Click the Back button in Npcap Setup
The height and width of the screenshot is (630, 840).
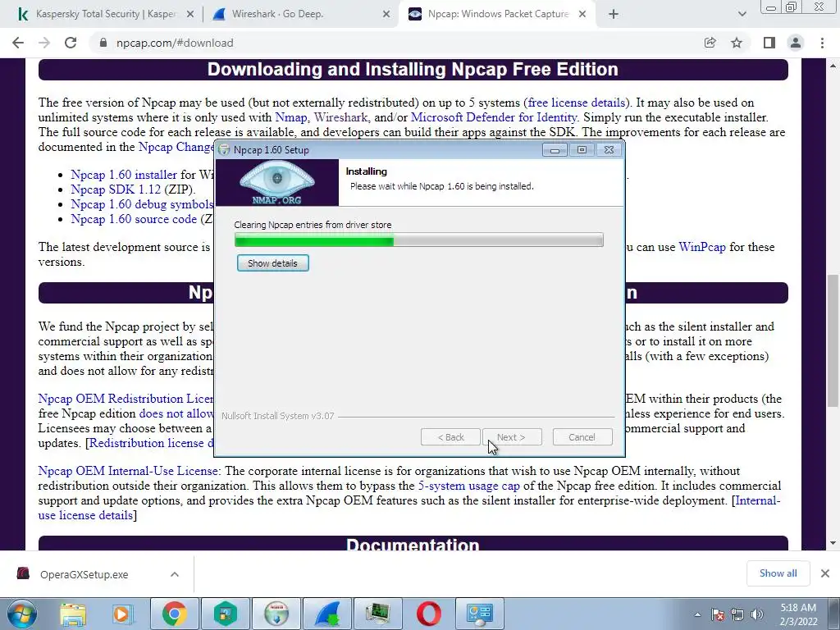[450, 437]
